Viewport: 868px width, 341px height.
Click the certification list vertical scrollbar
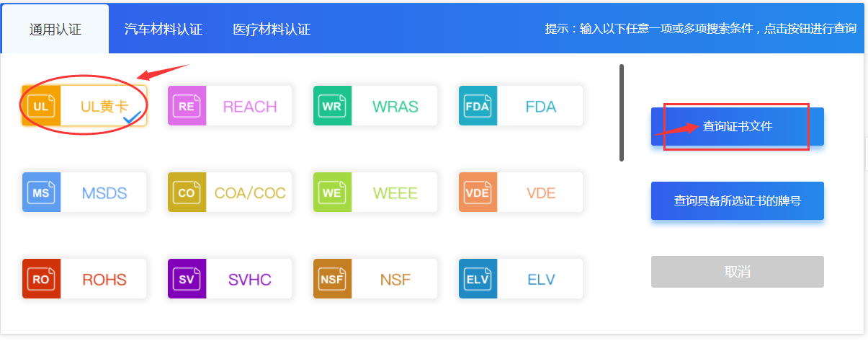[622, 113]
